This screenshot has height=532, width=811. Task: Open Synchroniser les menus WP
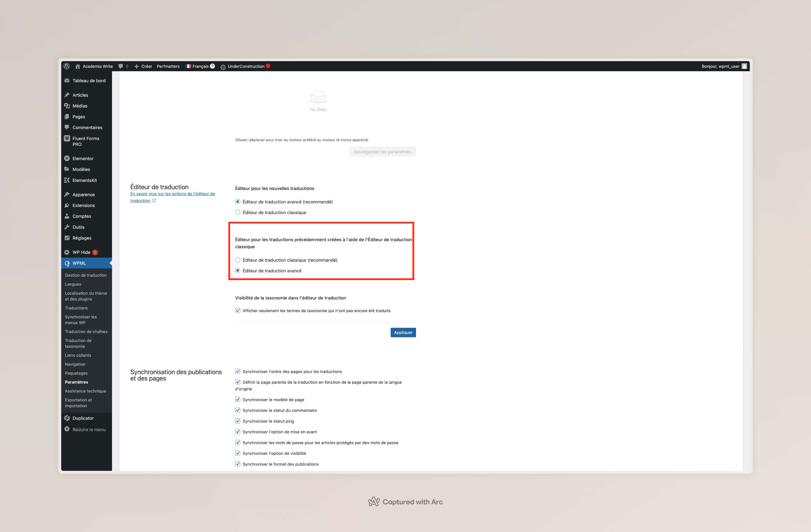coord(81,320)
